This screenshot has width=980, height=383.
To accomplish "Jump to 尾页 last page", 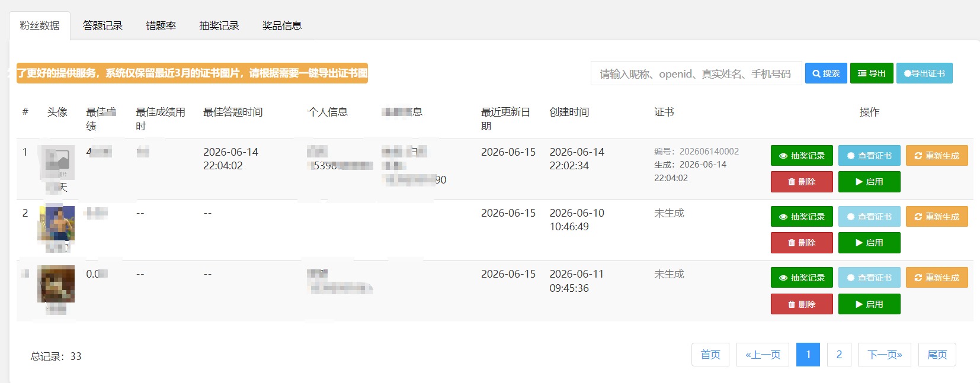I will (x=937, y=355).
